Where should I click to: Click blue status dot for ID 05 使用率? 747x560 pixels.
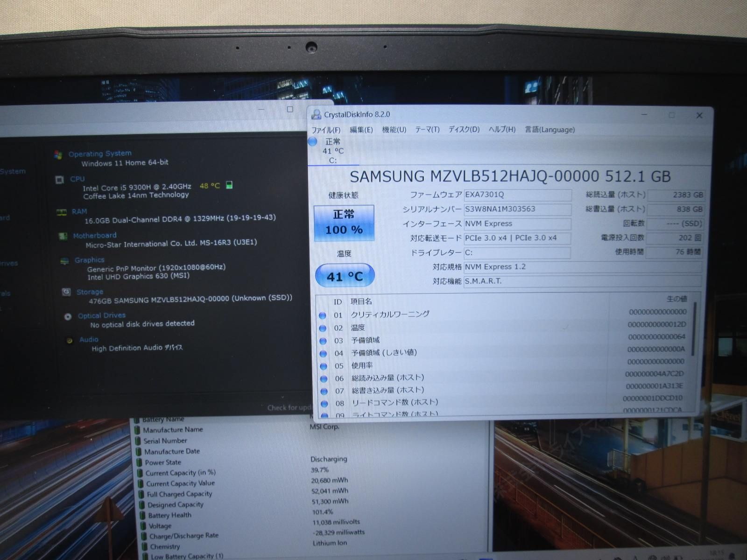pos(324,366)
